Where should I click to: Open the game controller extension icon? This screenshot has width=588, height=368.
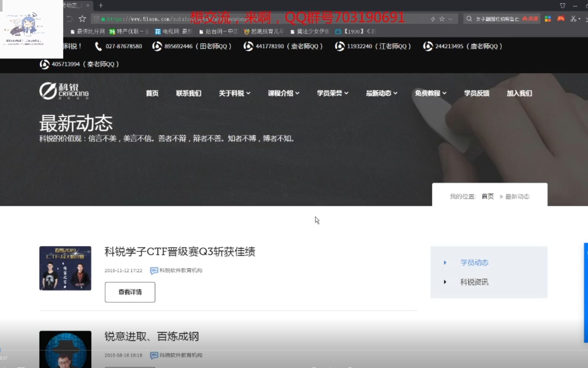click(561, 18)
